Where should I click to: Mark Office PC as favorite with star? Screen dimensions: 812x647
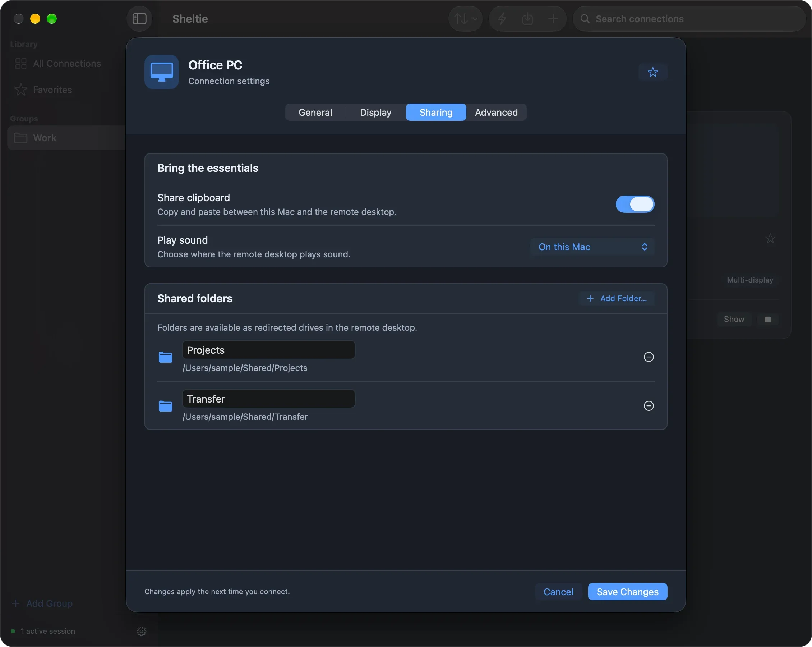[653, 72]
